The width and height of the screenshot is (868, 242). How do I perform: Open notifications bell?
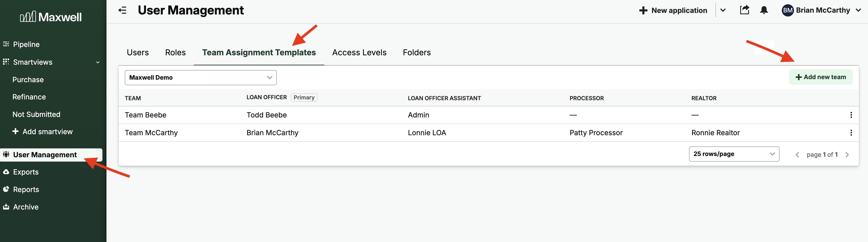tap(764, 10)
